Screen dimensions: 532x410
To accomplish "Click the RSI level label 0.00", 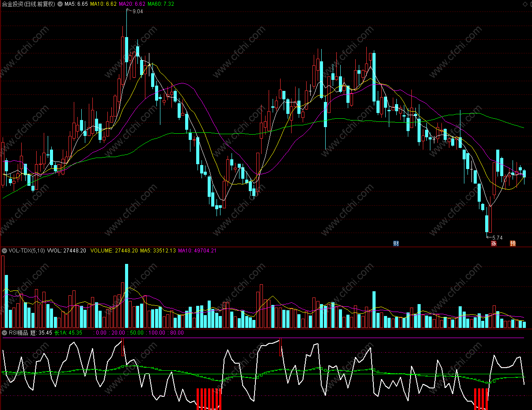I will [101, 332].
